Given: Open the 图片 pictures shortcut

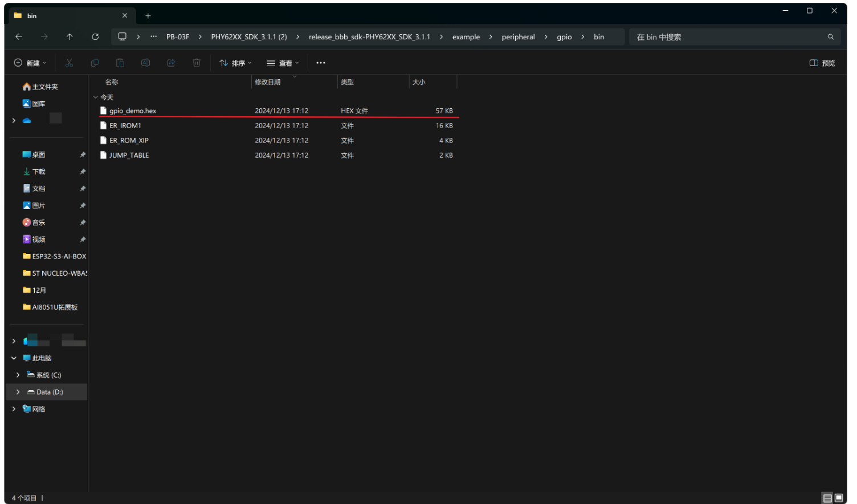Looking at the screenshot, I should coord(34,206).
